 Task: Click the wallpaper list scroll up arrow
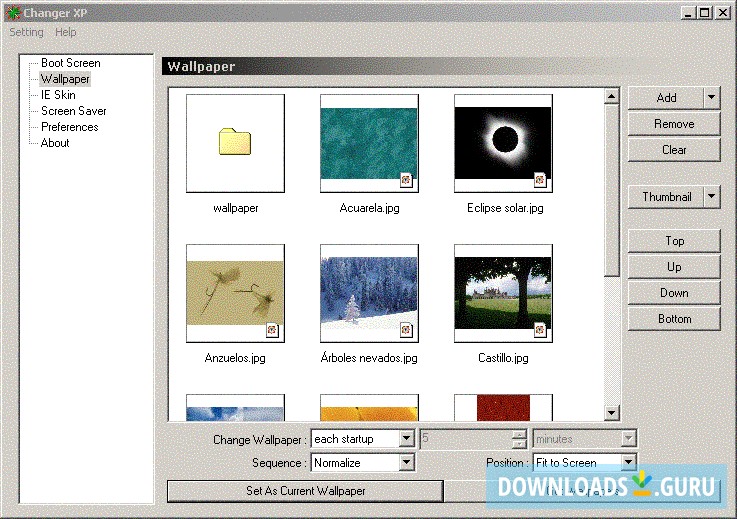coord(611,96)
